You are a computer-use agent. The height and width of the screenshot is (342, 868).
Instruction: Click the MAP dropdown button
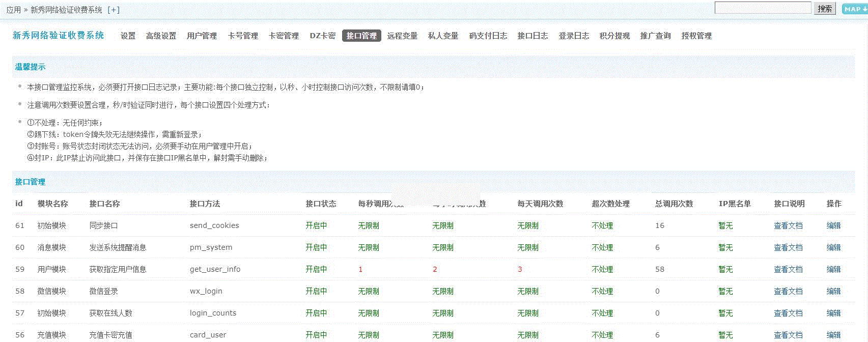(854, 9)
